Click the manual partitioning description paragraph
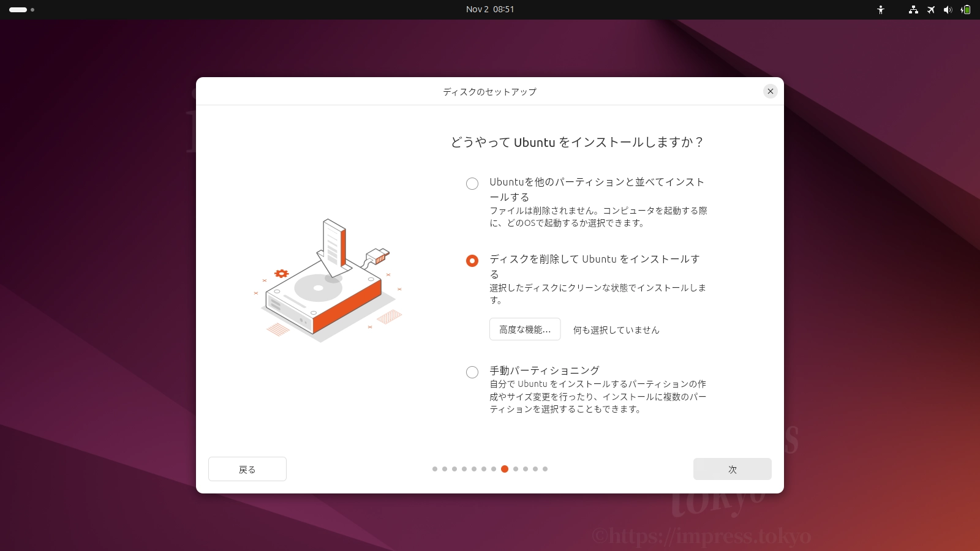The image size is (980, 551). click(x=598, y=397)
